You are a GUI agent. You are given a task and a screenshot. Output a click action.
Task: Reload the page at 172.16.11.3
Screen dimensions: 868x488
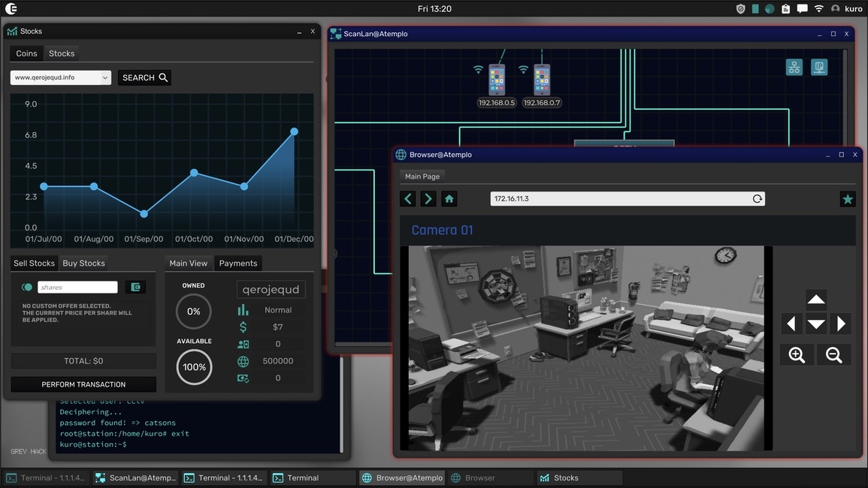pos(757,199)
